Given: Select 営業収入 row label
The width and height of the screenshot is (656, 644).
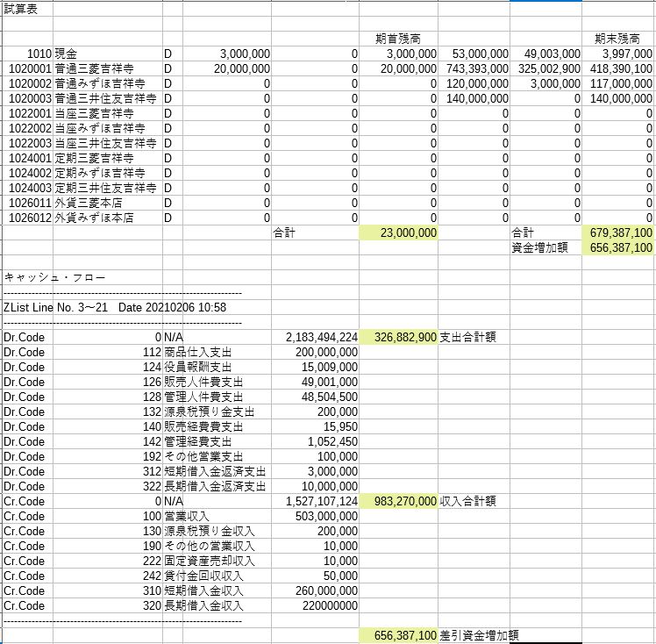Looking at the screenshot, I should [187, 517].
